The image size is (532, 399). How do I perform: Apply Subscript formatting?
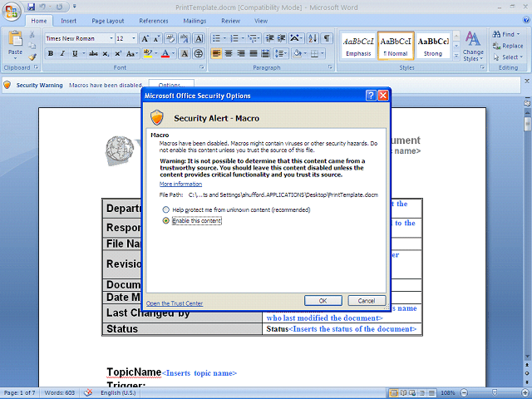(106, 53)
